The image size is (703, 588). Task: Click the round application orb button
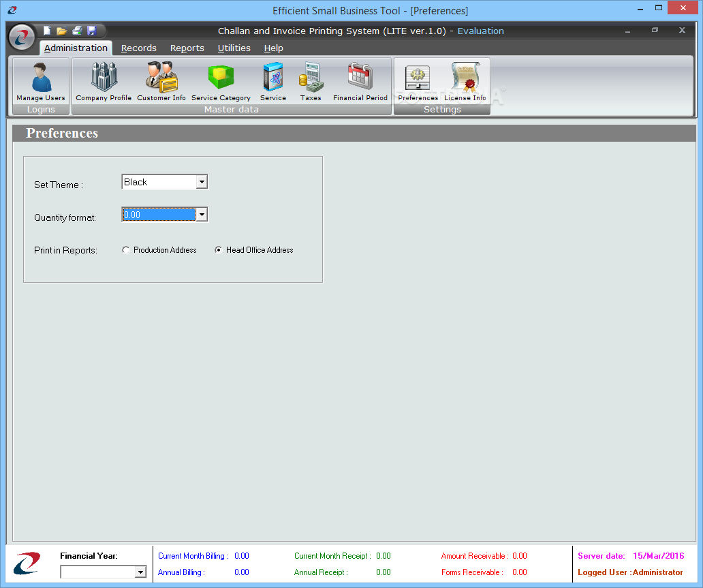click(x=22, y=37)
